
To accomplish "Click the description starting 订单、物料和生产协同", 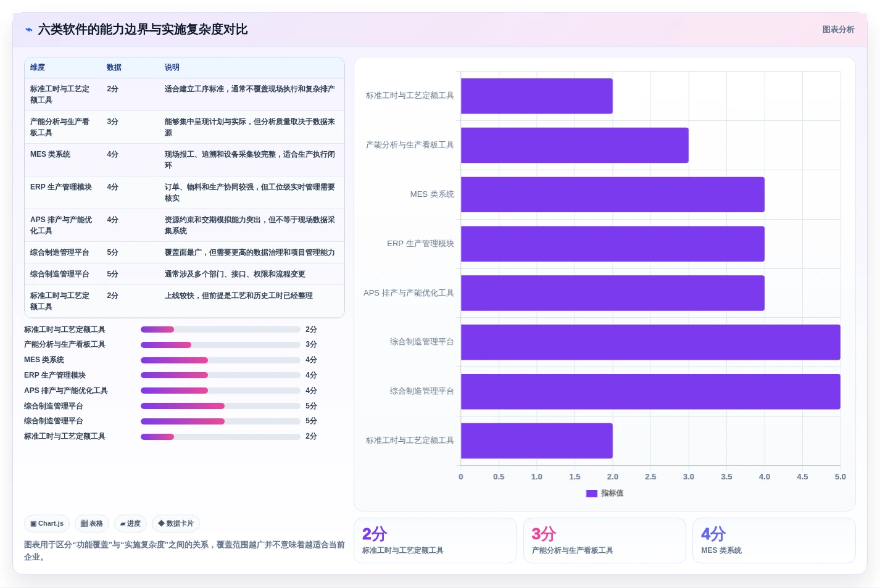I will [250, 193].
